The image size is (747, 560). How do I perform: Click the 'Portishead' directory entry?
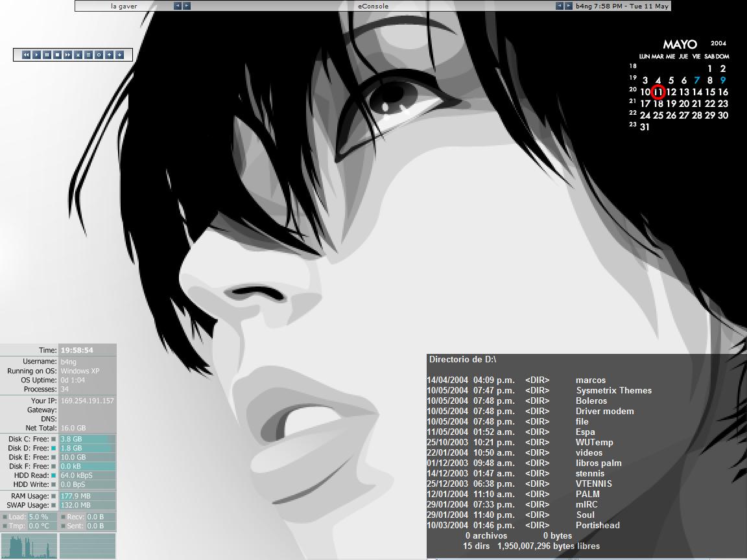pyautogui.click(x=597, y=525)
